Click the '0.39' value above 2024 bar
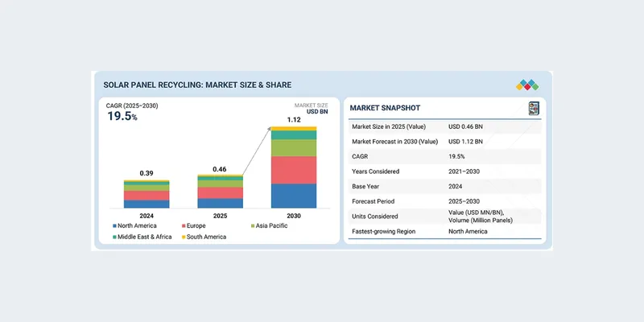This screenshot has height=322, width=644. 147,173
